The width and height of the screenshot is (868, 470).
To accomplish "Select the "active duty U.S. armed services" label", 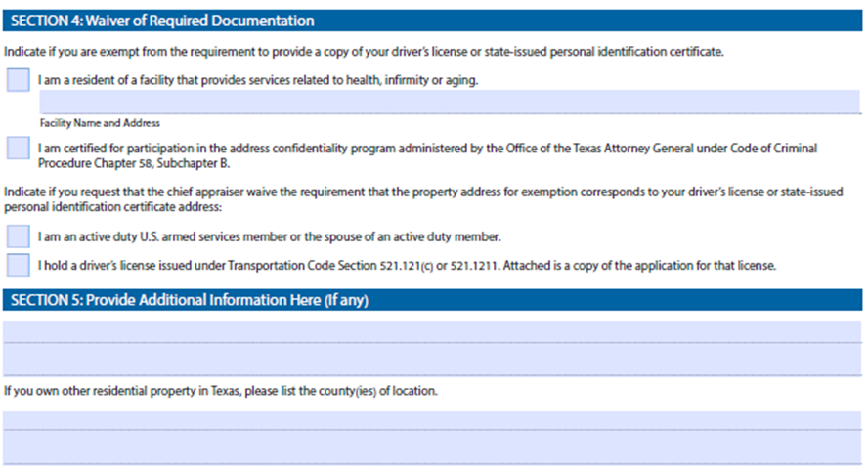I will click(269, 237).
